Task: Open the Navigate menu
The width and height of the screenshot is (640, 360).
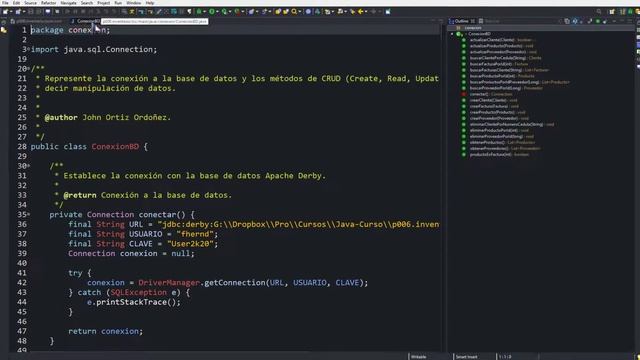Action: [69, 3]
